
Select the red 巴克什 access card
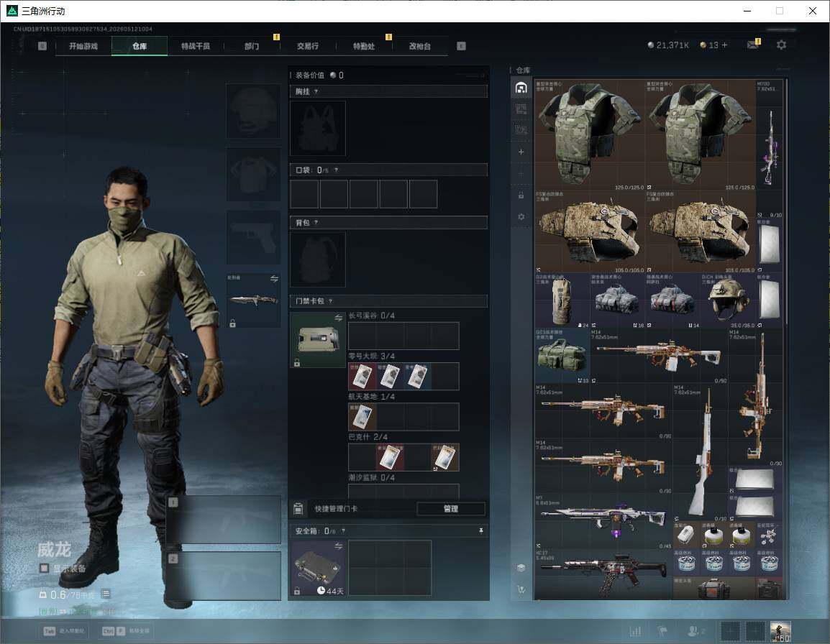(390, 457)
